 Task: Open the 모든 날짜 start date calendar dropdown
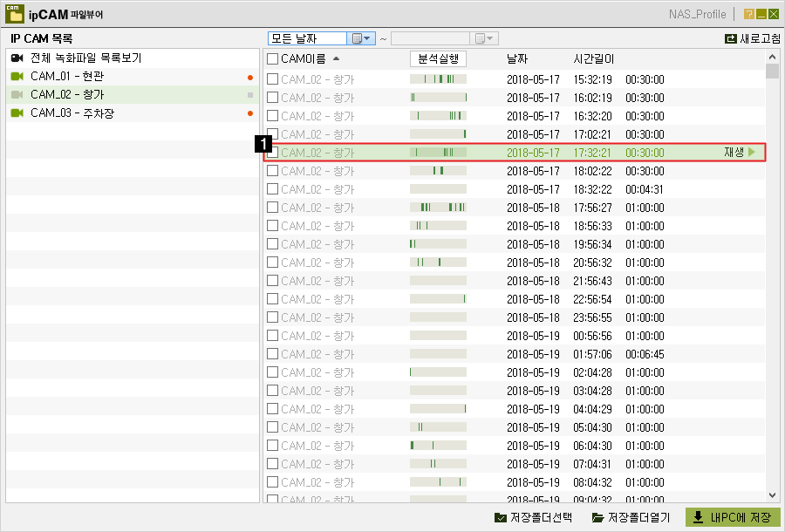pyautogui.click(x=361, y=38)
